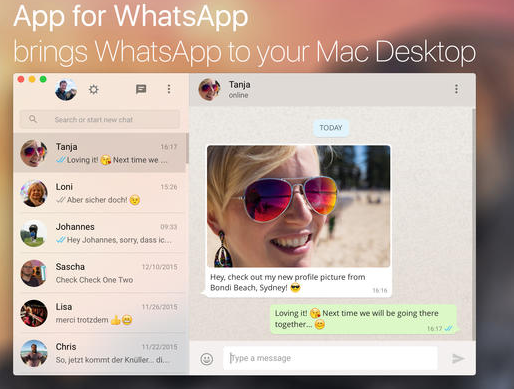
Task: Click your own profile picture
Action: click(66, 89)
